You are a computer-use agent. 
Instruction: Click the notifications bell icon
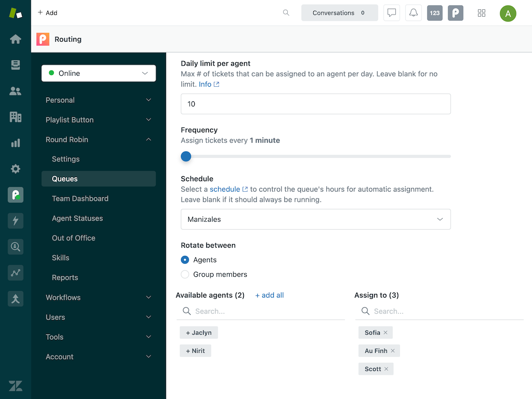click(x=413, y=12)
